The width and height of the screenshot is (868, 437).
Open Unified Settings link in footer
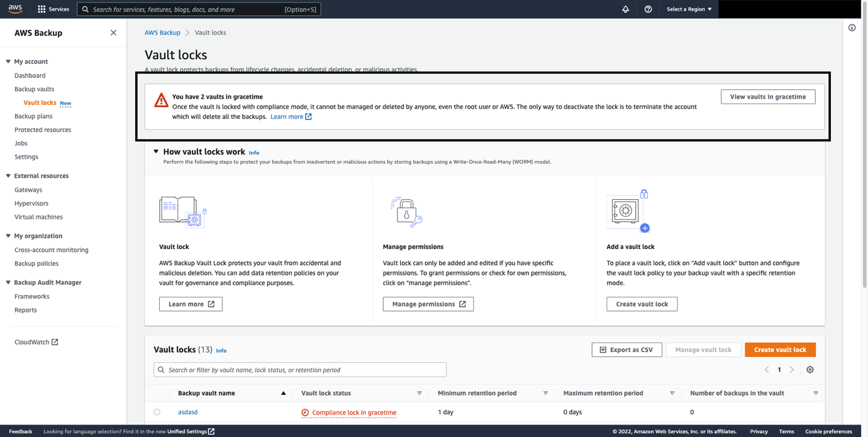coord(191,431)
